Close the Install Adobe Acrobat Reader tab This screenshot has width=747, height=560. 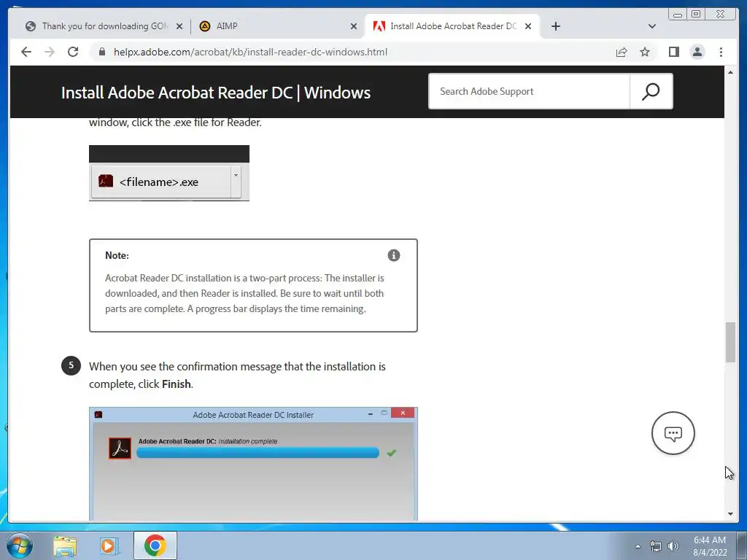click(x=528, y=26)
